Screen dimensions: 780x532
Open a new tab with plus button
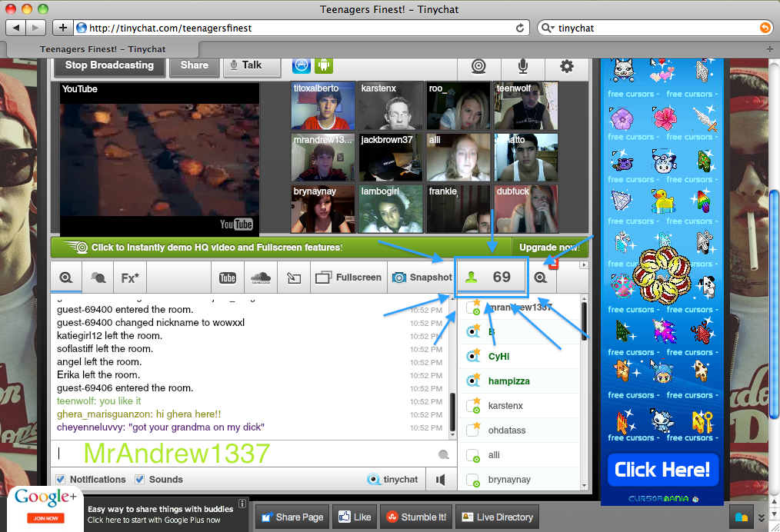769,49
